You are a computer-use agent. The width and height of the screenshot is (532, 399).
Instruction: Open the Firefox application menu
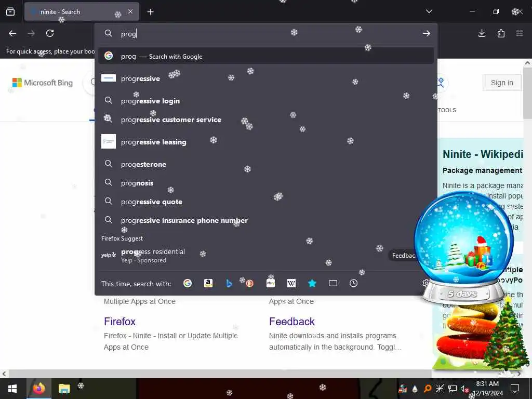pyautogui.click(x=520, y=33)
